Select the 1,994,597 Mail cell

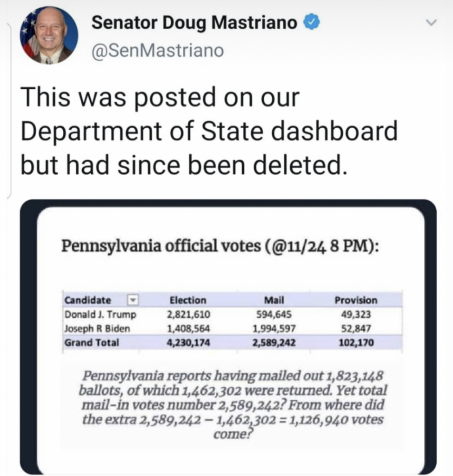point(272,329)
